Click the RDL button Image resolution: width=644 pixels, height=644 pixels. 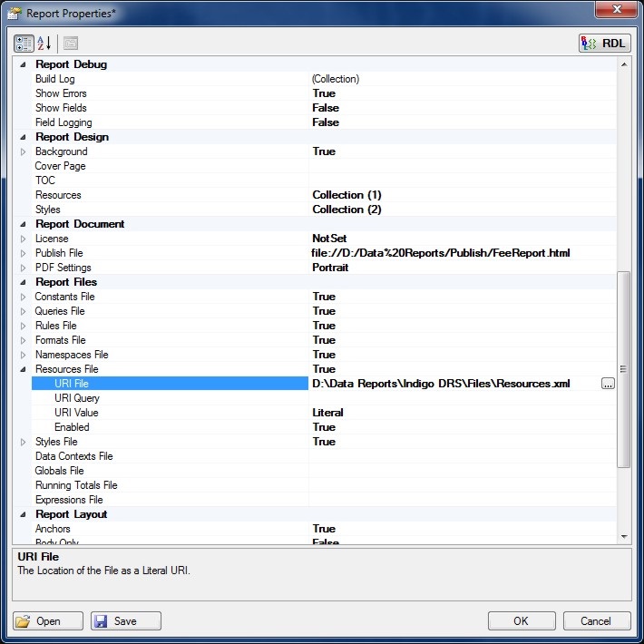click(x=604, y=43)
